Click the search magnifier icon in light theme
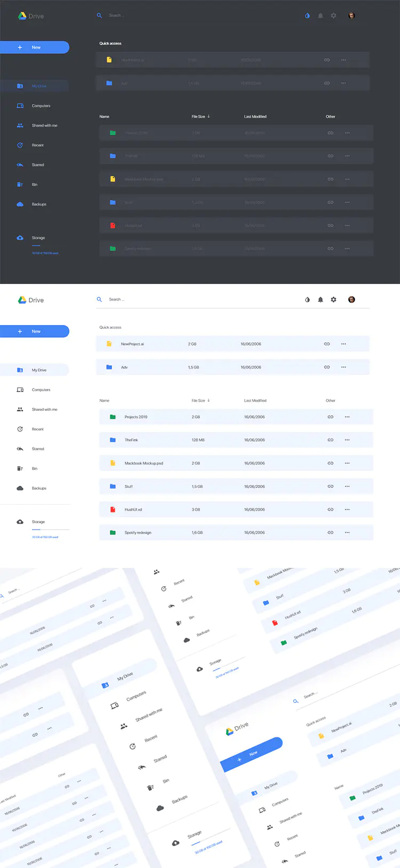The width and height of the screenshot is (400, 868). 99,299
